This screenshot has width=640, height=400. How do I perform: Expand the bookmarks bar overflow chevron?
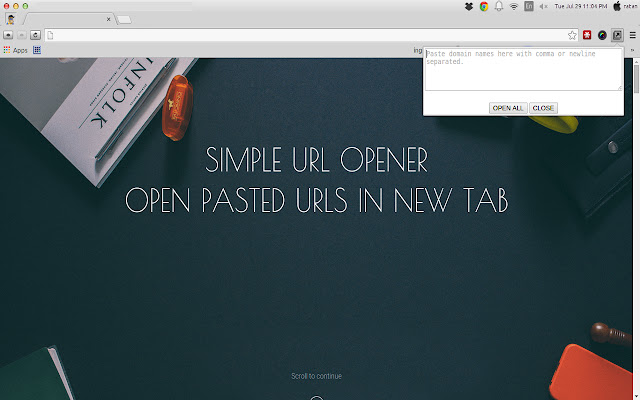[x=633, y=50]
